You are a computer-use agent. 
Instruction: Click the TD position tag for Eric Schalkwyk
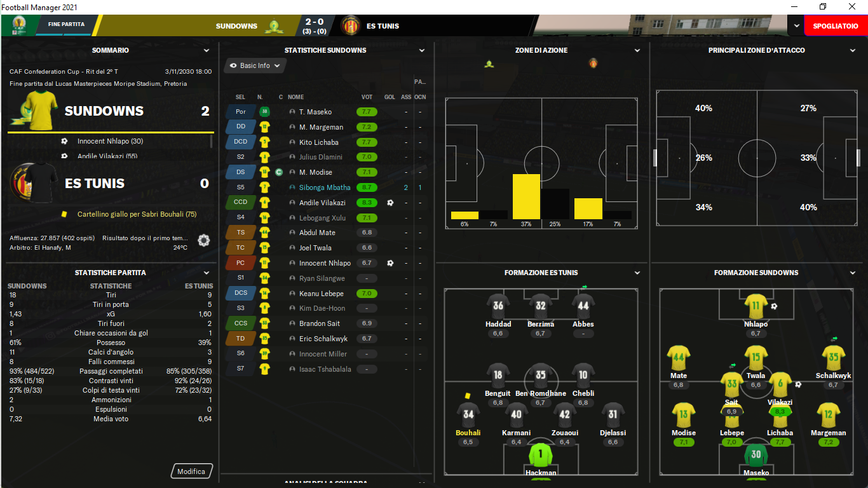[241, 339]
